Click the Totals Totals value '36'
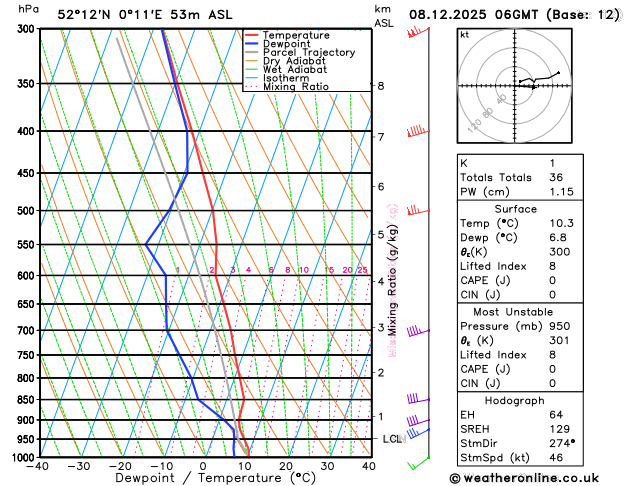 (556, 177)
